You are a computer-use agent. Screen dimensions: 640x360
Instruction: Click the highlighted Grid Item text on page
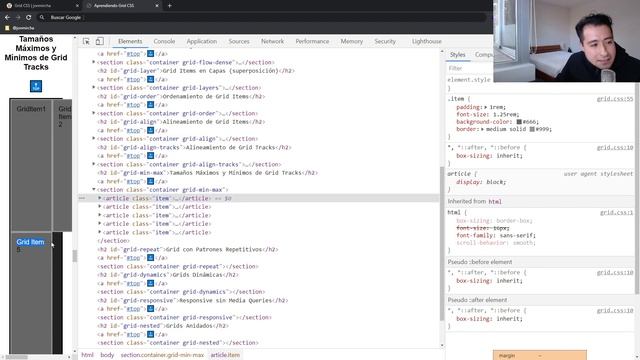30,242
